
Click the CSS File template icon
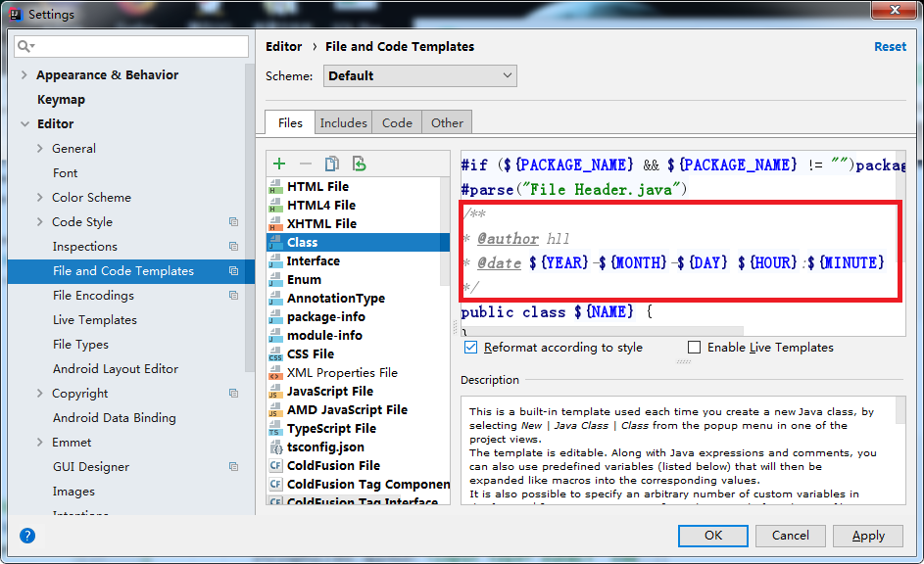point(275,353)
